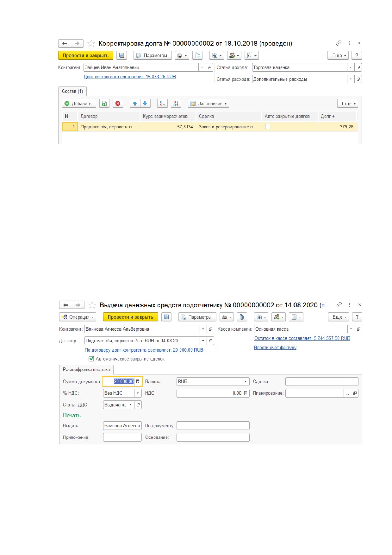Select Расшифровка платежа tab
Screen dimensions: 392x555
[x=86, y=369]
